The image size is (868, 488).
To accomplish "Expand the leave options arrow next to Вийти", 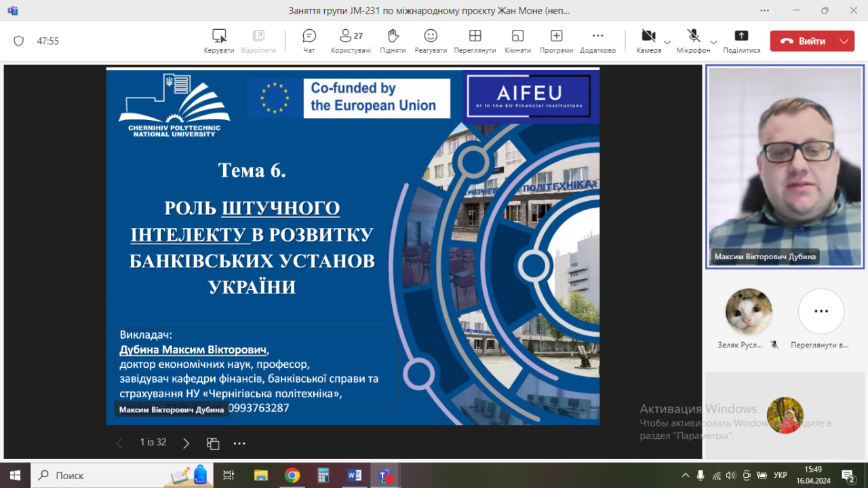I will 844,41.
